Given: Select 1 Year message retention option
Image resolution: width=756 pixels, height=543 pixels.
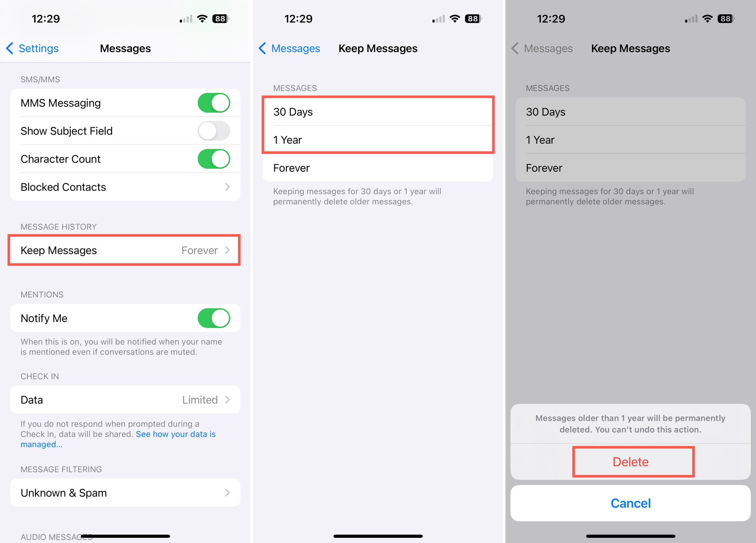Looking at the screenshot, I should [x=378, y=140].
